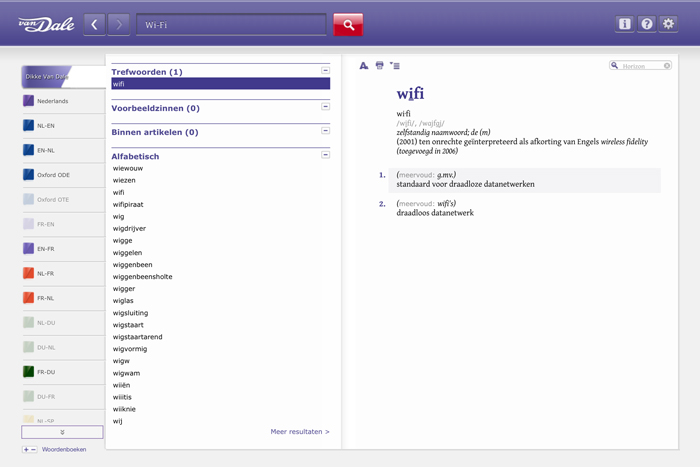Viewport: 700px width, 467px height.
Task: Open wigw entry
Action: (x=121, y=361)
